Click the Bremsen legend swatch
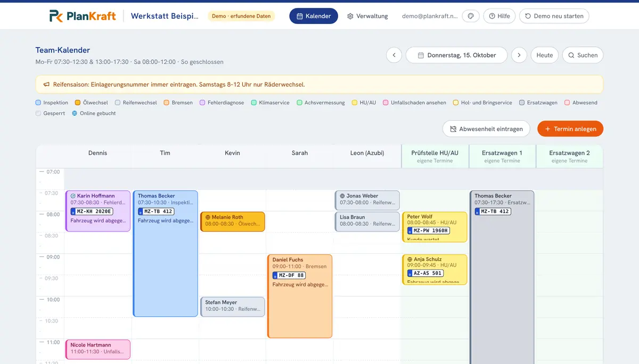 167,103
